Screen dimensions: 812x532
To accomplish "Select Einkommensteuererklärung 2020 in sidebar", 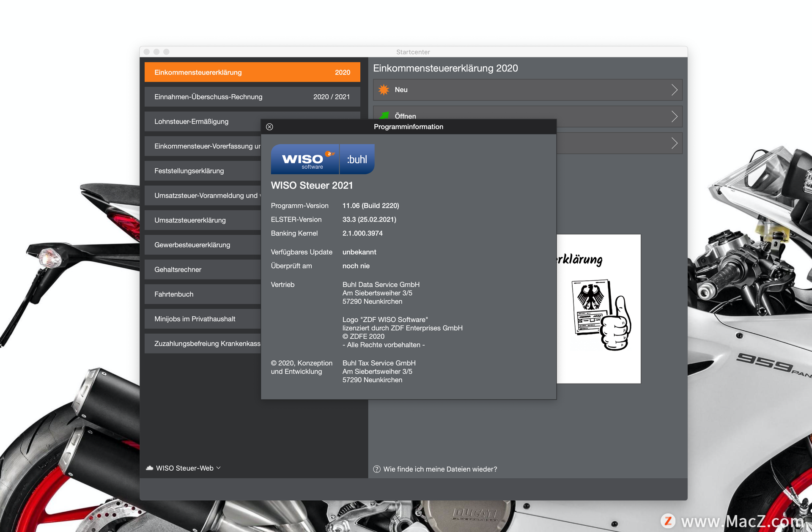I will point(252,72).
